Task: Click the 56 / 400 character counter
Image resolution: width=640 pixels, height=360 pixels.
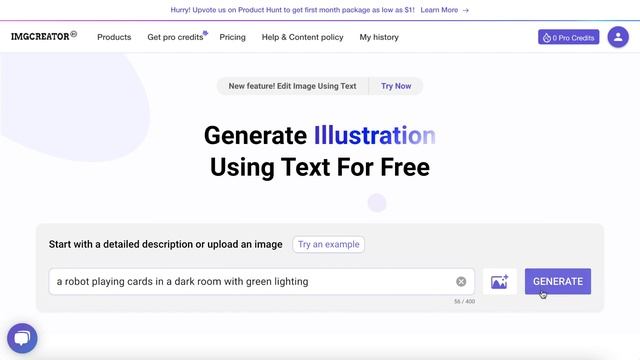Action: click(x=464, y=302)
